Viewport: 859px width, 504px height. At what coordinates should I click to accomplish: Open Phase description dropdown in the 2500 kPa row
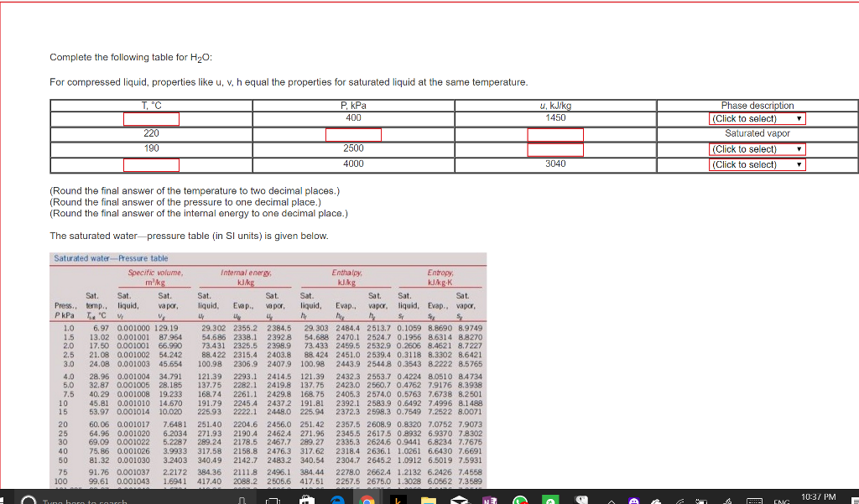[757, 148]
